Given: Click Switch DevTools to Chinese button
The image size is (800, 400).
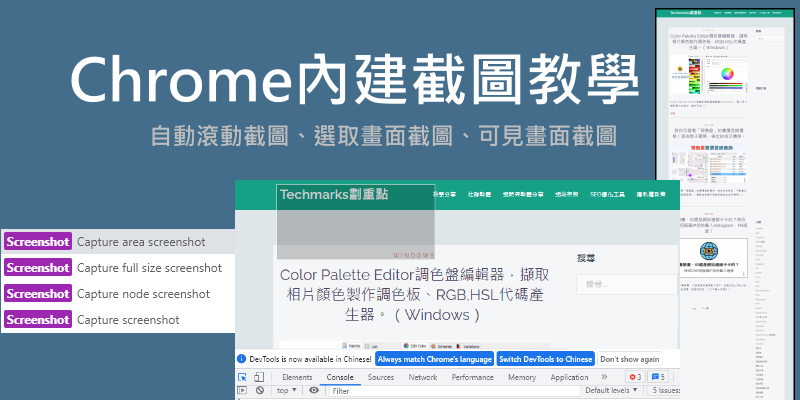Looking at the screenshot, I should point(545,359).
